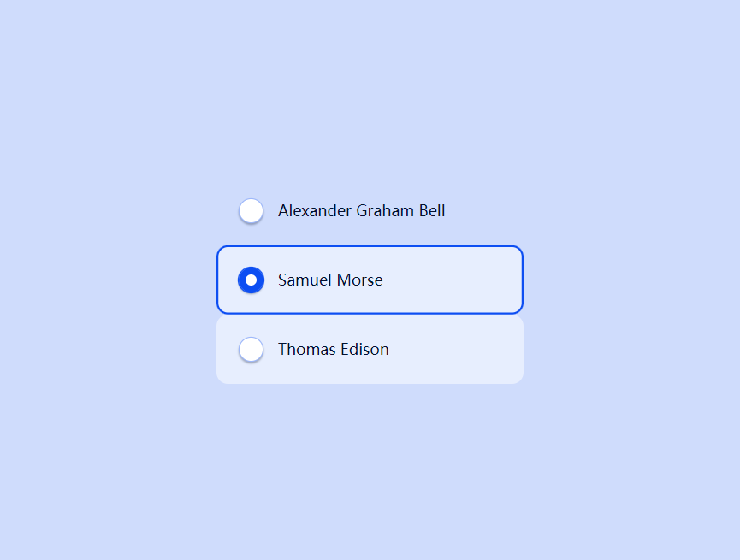Screen dimensions: 740x560
Task: Click empty space inside the Thomas Edison card
Action: point(453,349)
